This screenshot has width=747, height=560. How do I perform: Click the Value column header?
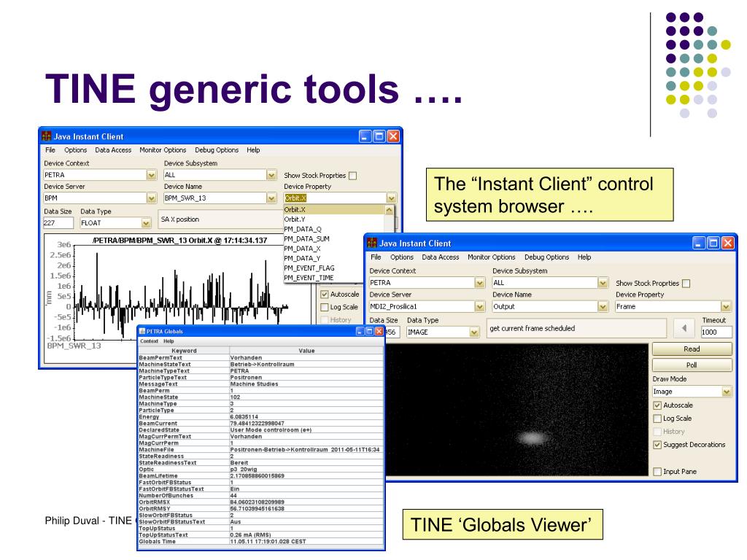(x=306, y=351)
